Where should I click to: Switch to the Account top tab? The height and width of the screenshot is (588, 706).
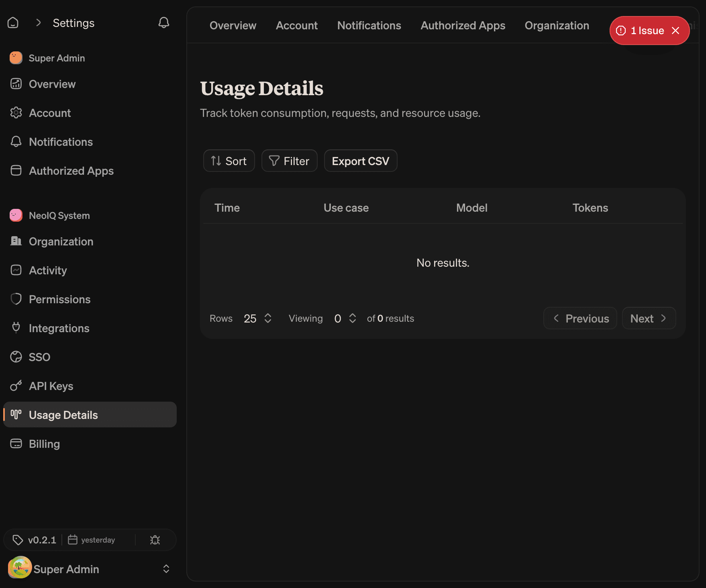point(297,25)
